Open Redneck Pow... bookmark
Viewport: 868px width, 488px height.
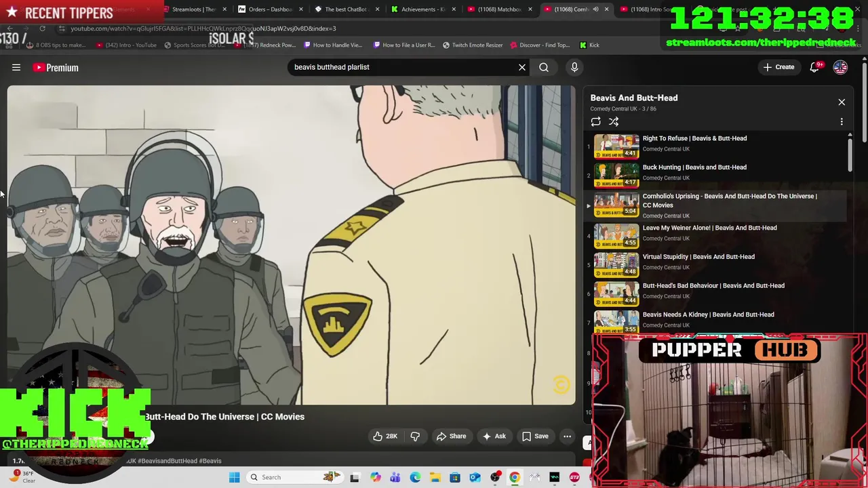pos(266,45)
